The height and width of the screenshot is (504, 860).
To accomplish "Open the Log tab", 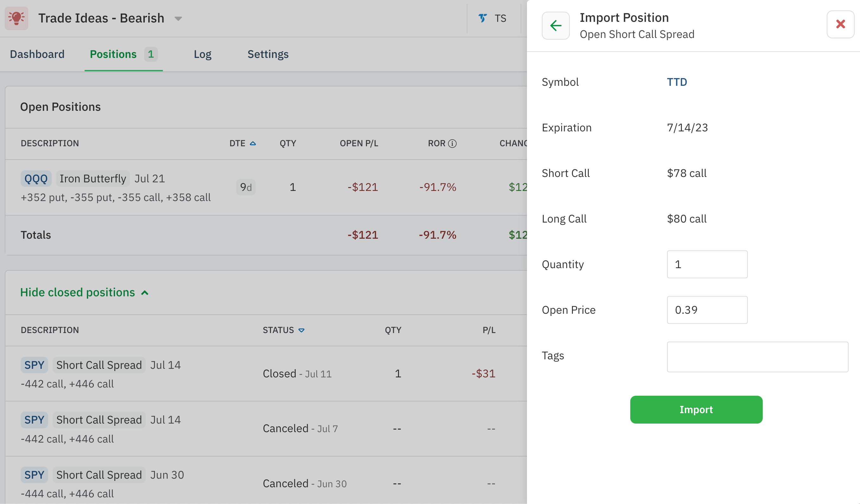I will pyautogui.click(x=202, y=54).
